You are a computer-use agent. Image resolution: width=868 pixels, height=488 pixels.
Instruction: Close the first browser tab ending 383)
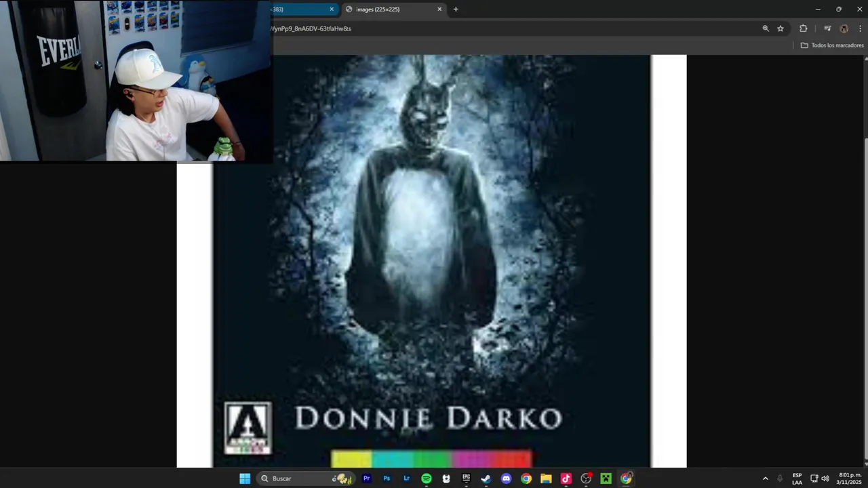click(x=332, y=9)
